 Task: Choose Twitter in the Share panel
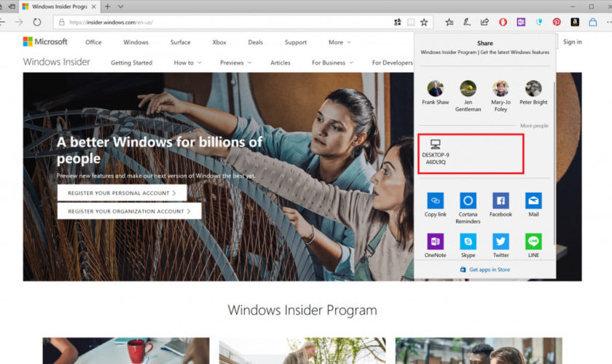tap(501, 242)
